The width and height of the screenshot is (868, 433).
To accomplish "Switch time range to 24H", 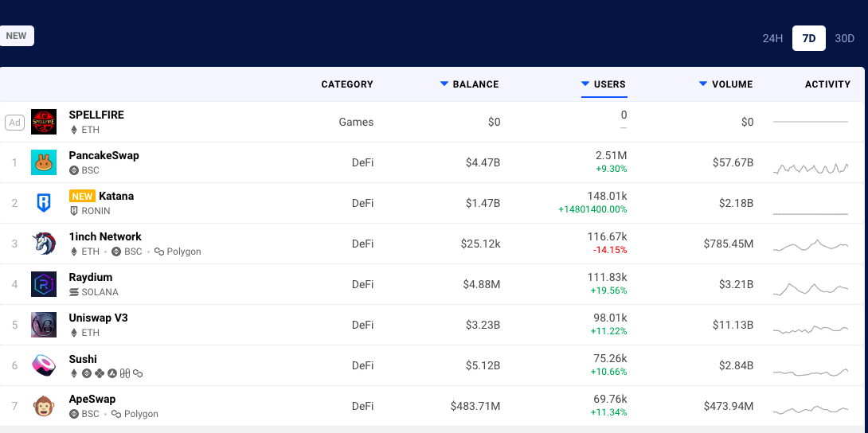I will click(x=772, y=38).
